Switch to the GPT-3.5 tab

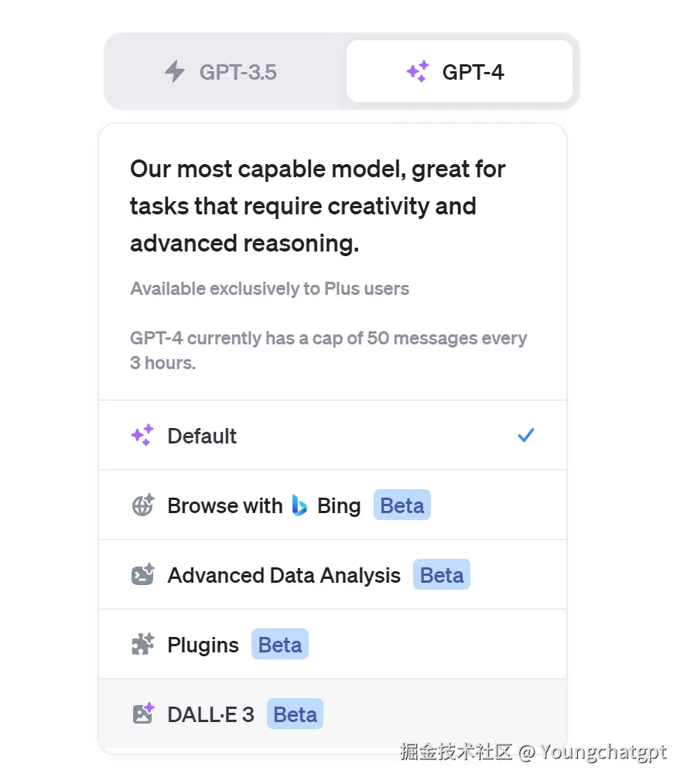tap(238, 72)
